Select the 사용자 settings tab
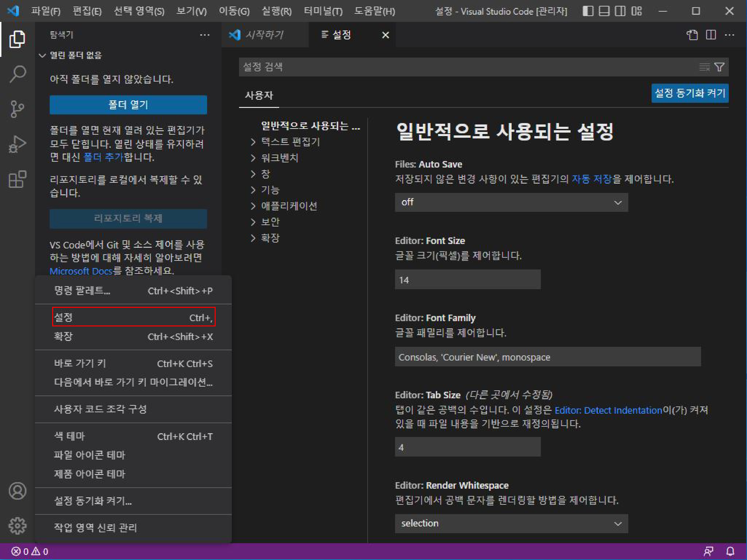Viewport: 747px width, 560px height. [259, 96]
